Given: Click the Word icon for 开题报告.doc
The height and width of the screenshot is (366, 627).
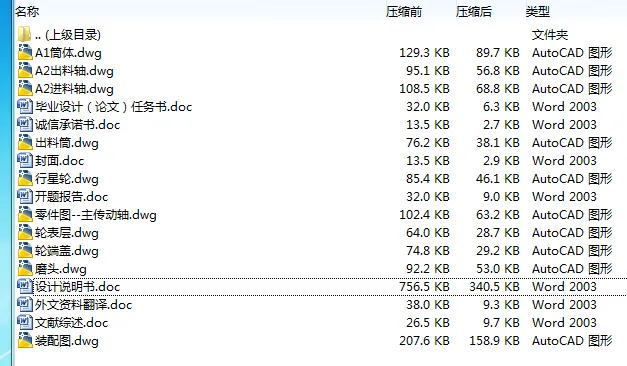Looking at the screenshot, I should (x=25, y=196).
